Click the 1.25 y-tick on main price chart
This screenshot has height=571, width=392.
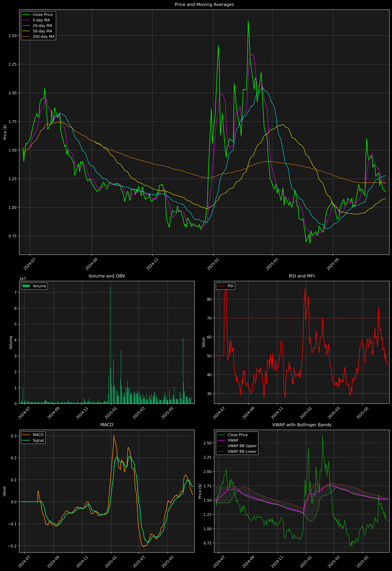point(13,179)
